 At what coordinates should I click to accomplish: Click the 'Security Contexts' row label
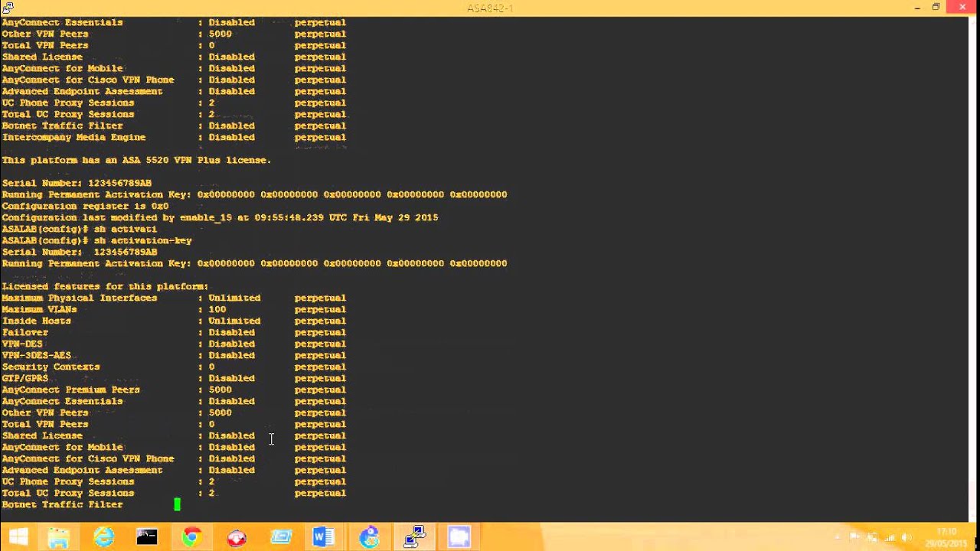51,367
